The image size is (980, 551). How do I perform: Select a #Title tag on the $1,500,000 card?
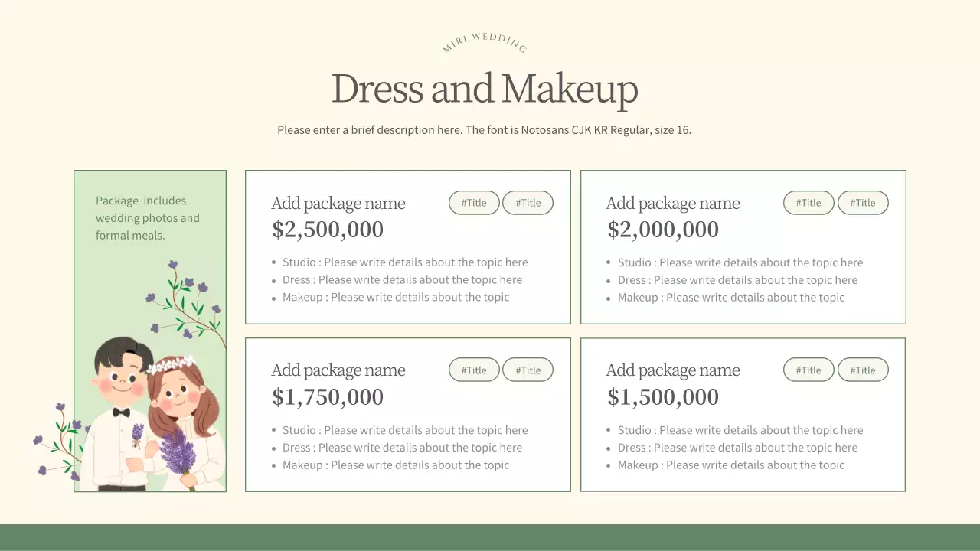click(808, 370)
